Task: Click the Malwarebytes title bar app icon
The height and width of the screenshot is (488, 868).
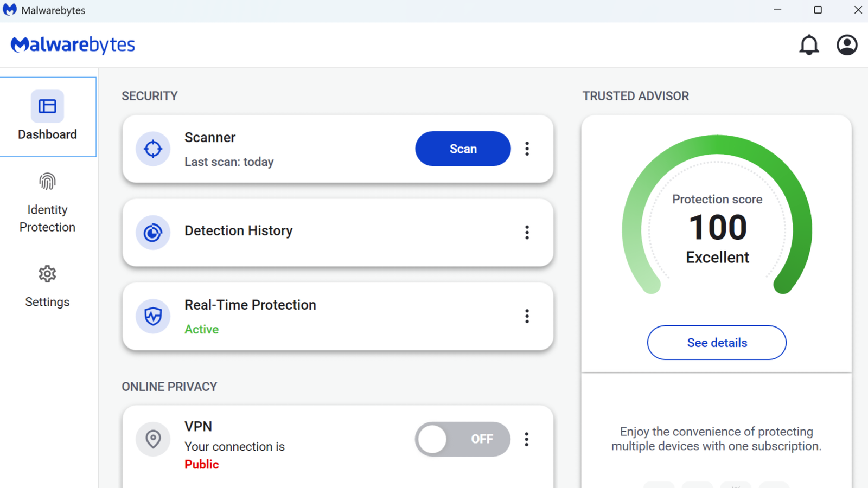Action: click(10, 10)
